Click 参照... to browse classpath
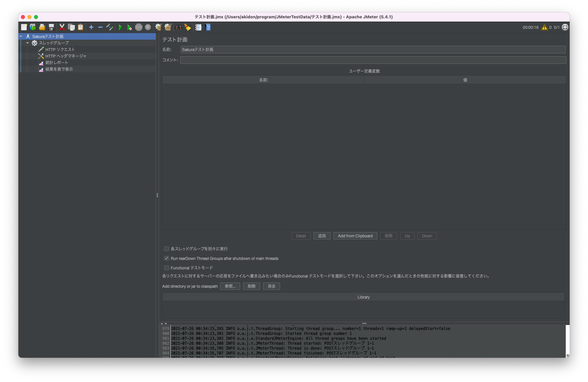The width and height of the screenshot is (588, 382). [230, 286]
